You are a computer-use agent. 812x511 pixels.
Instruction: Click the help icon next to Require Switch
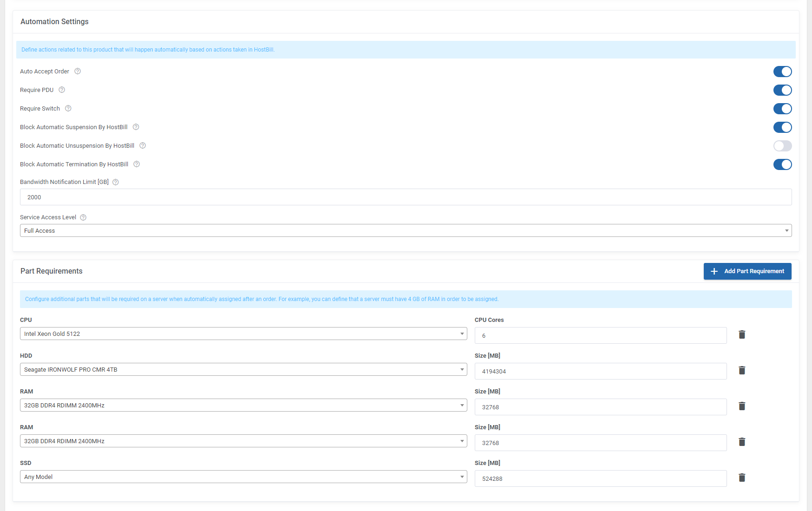coord(68,108)
